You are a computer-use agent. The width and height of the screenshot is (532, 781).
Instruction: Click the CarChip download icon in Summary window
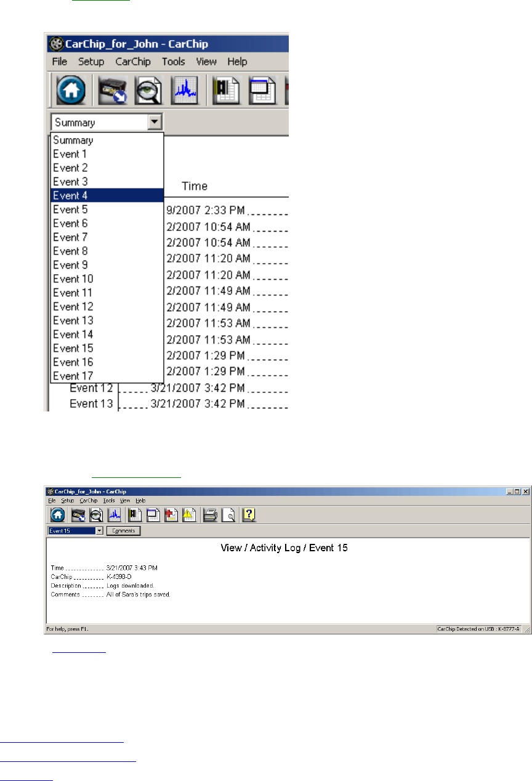113,92
